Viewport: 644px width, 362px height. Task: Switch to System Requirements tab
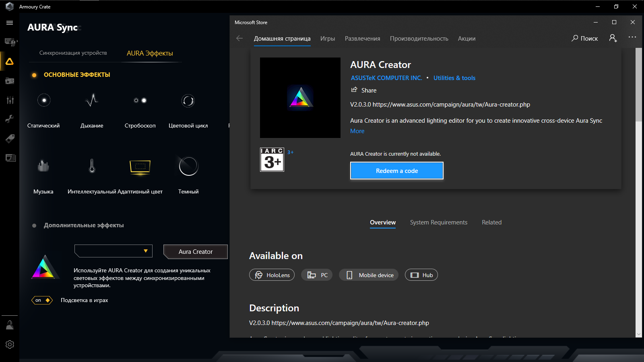pos(439,222)
